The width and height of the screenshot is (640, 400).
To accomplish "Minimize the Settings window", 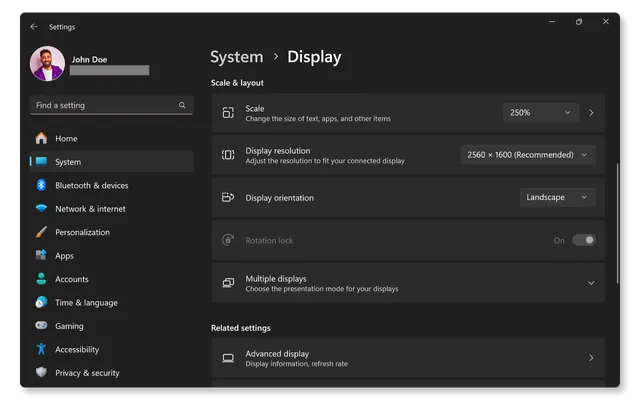I will point(552,22).
